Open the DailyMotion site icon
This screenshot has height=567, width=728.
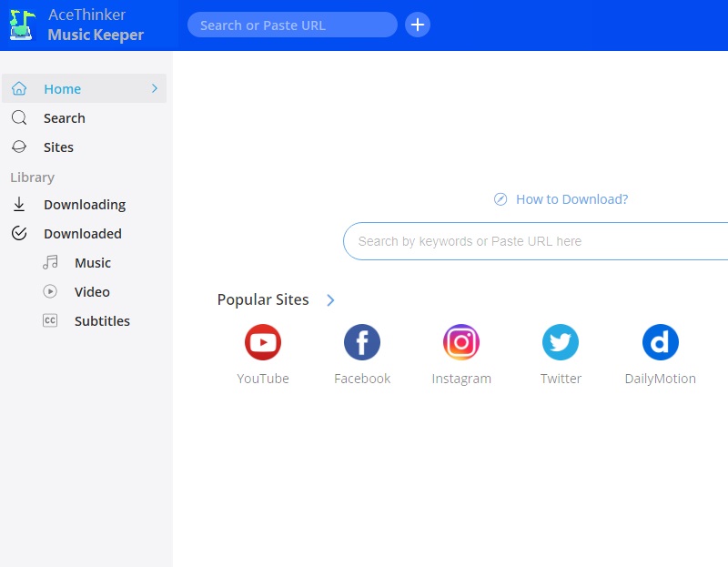661,342
